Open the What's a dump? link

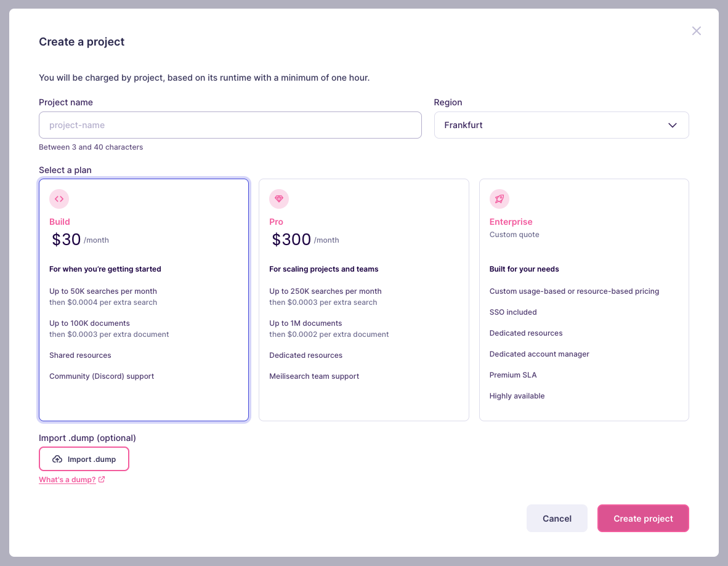click(66, 479)
